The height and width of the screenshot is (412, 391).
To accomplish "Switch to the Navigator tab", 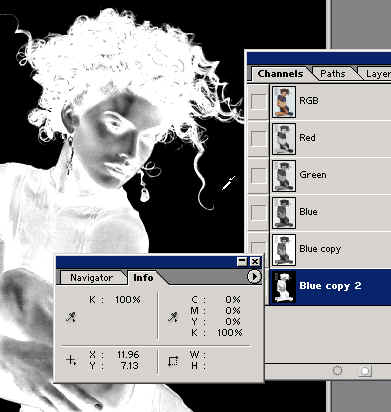I will point(91,278).
